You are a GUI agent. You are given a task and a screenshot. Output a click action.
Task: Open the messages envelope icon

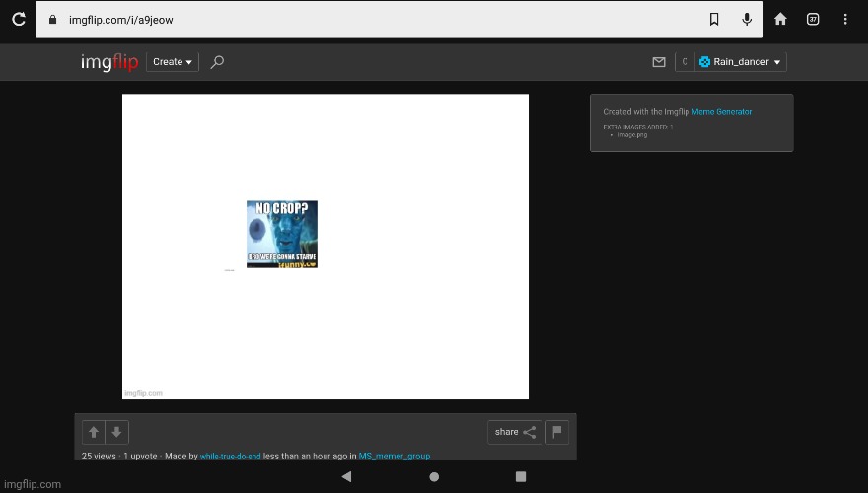pos(659,62)
